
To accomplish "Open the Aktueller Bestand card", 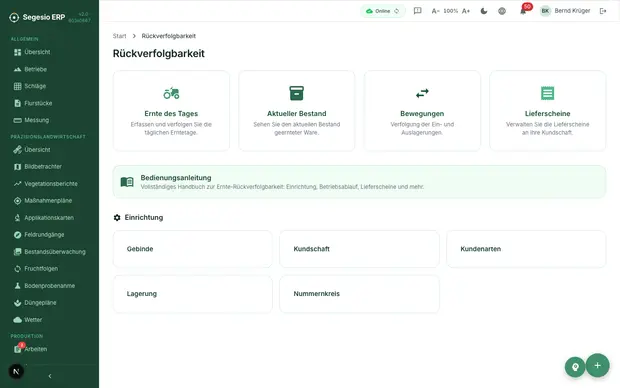I will [x=297, y=111].
